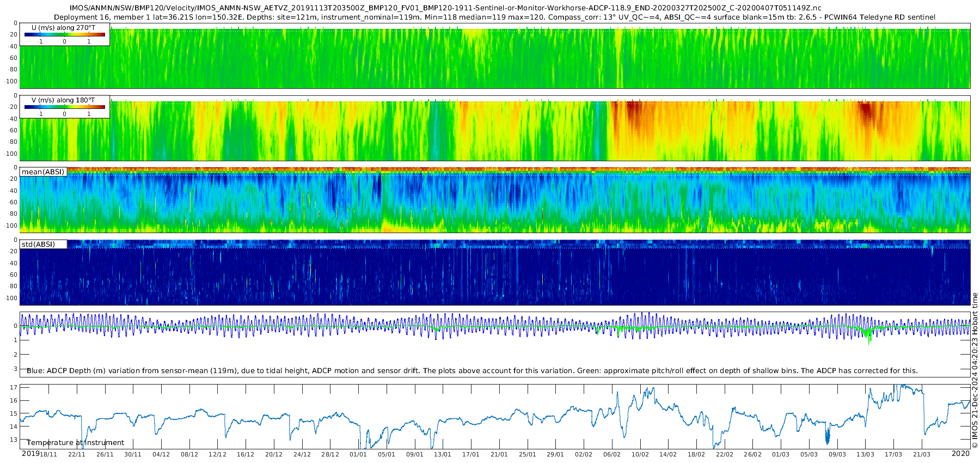The width and height of the screenshot is (980, 463).
Task: Click the 17 tick on temperature axis
Action: coord(14,388)
